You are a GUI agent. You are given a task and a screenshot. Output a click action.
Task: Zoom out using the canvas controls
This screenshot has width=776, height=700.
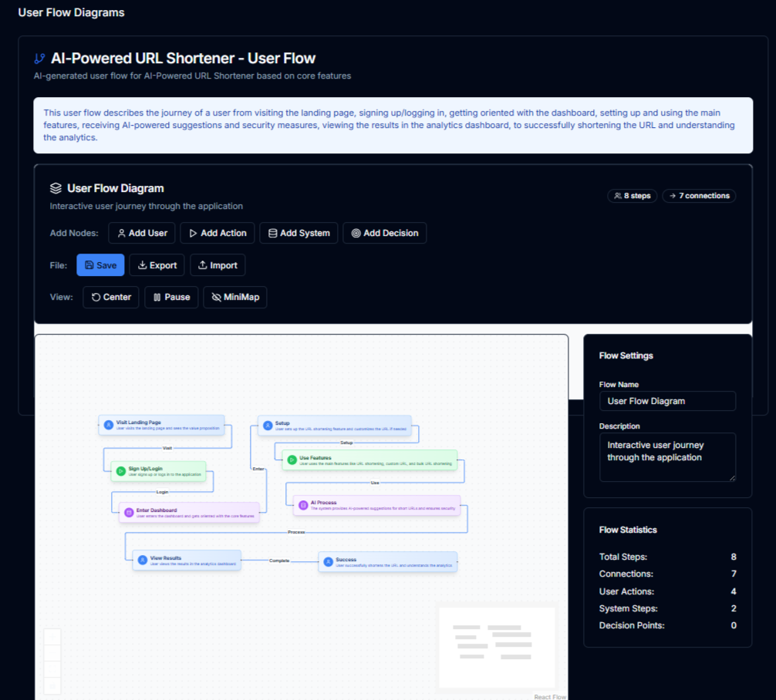coord(53,653)
